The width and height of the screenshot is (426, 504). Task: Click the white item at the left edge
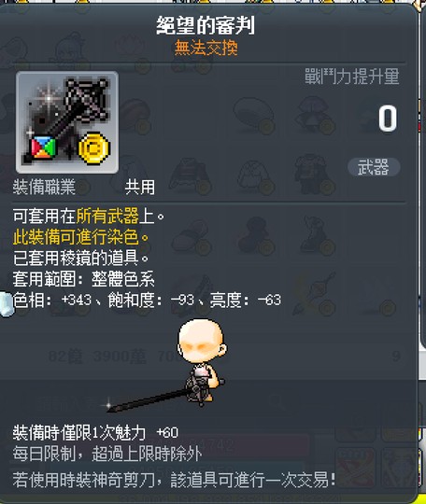tap(7, 303)
